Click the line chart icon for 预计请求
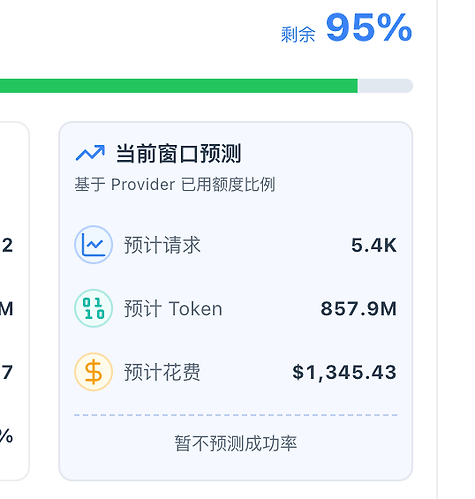The height and width of the screenshot is (499, 475). pos(93,245)
